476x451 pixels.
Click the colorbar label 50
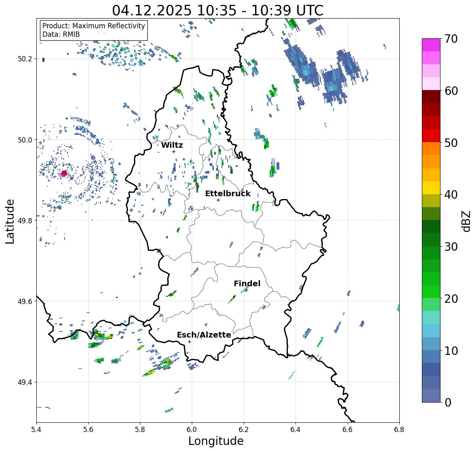[x=451, y=143]
